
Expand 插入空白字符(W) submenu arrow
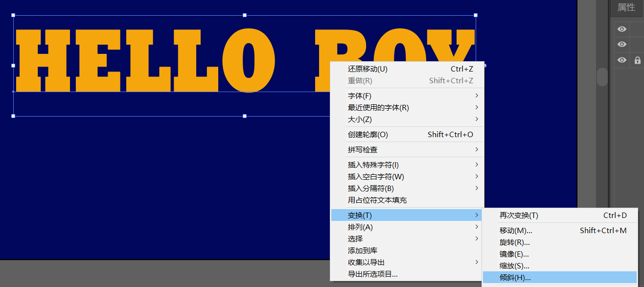tap(476, 177)
